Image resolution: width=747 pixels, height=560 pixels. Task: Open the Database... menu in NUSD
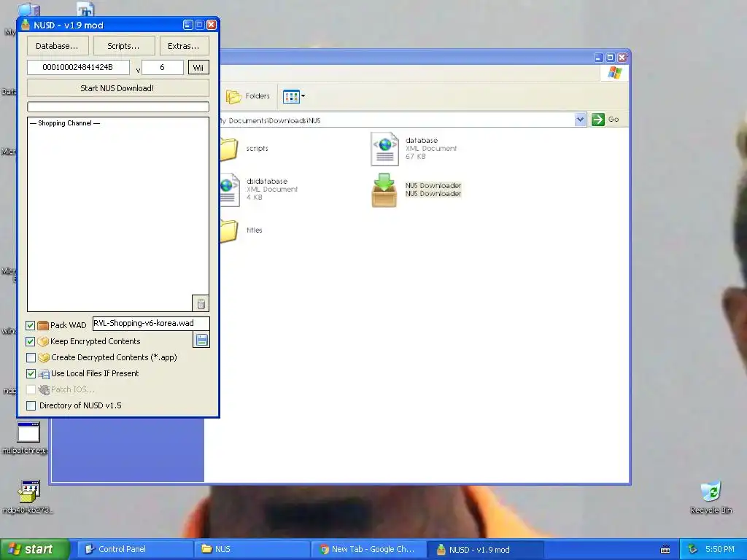coord(57,46)
